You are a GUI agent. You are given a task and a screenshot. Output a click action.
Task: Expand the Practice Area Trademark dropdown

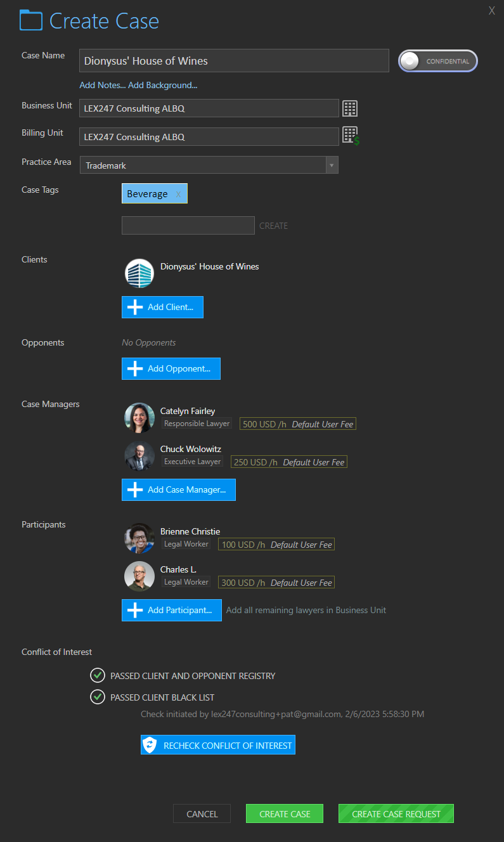coord(332,165)
